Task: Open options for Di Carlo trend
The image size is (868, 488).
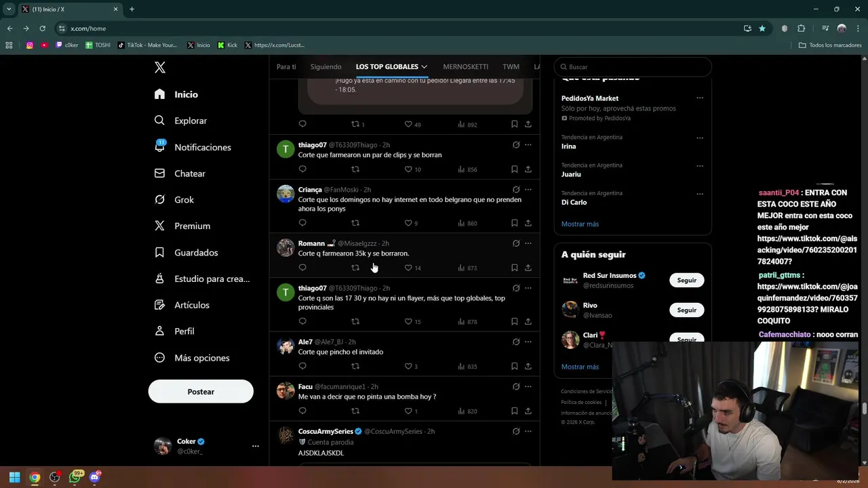Action: pyautogui.click(x=700, y=193)
